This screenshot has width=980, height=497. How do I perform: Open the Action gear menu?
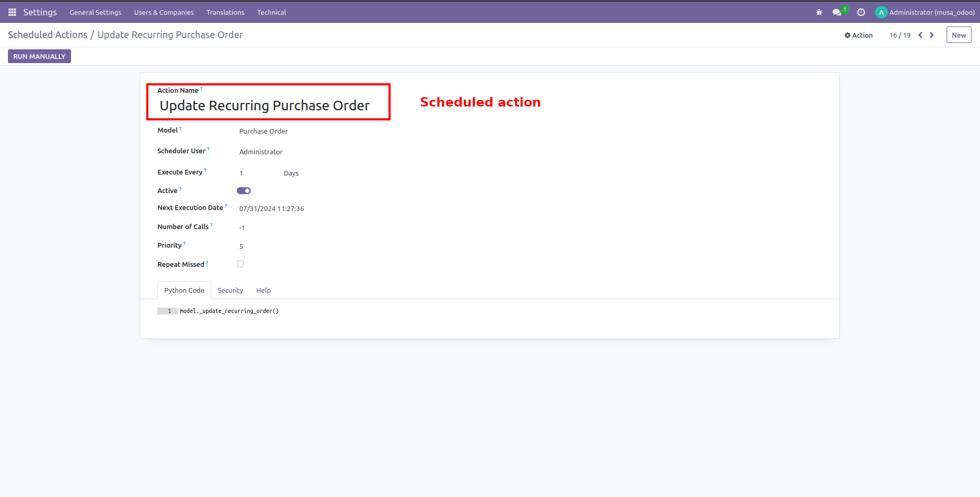coord(858,35)
